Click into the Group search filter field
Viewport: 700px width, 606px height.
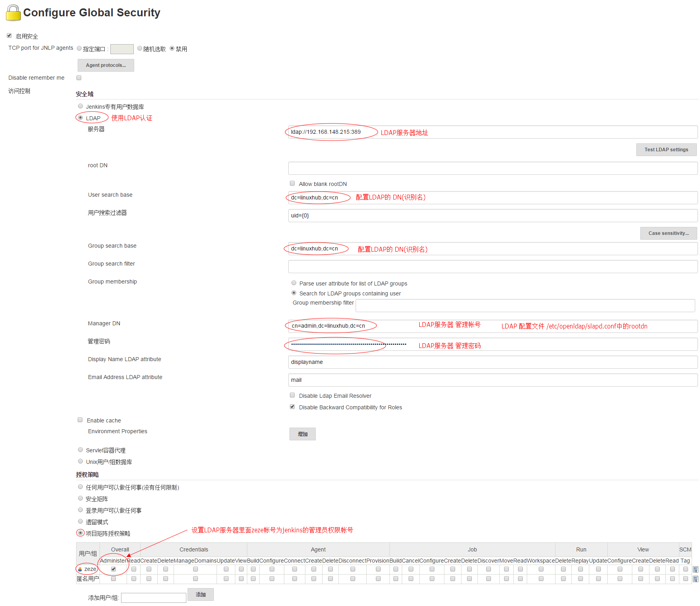pos(493,266)
